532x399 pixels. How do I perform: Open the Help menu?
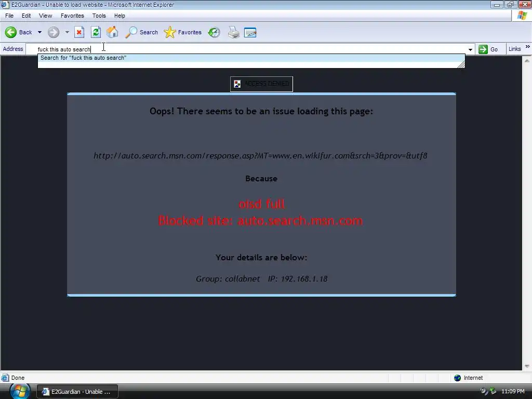tap(119, 16)
